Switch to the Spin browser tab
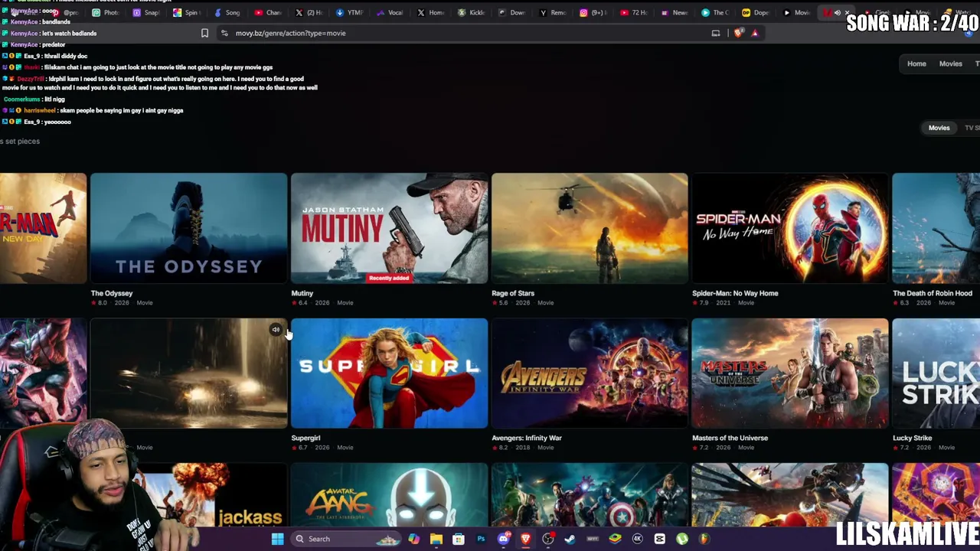 tap(188, 12)
